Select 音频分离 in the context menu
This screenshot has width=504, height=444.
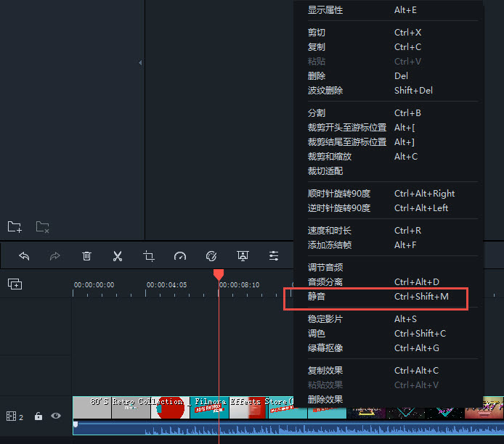[x=325, y=281]
